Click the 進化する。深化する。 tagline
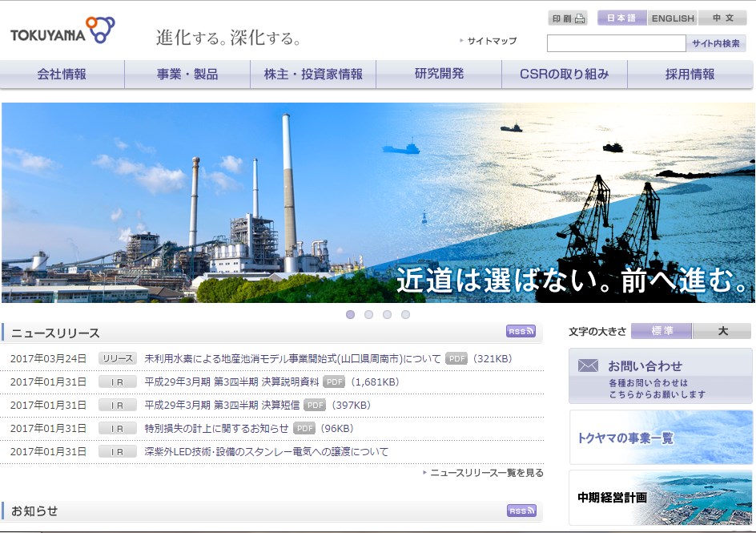The image size is (756, 533). (x=228, y=38)
